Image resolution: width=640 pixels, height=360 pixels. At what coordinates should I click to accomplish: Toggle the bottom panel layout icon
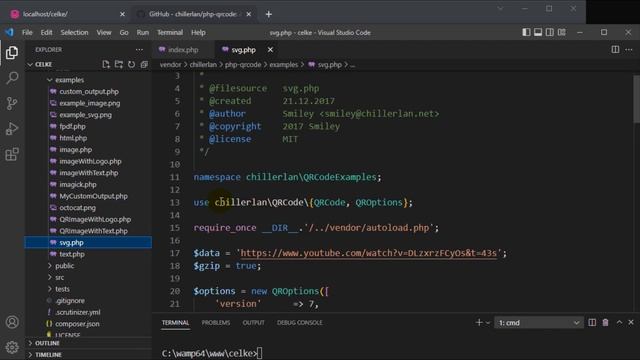[x=538, y=32]
